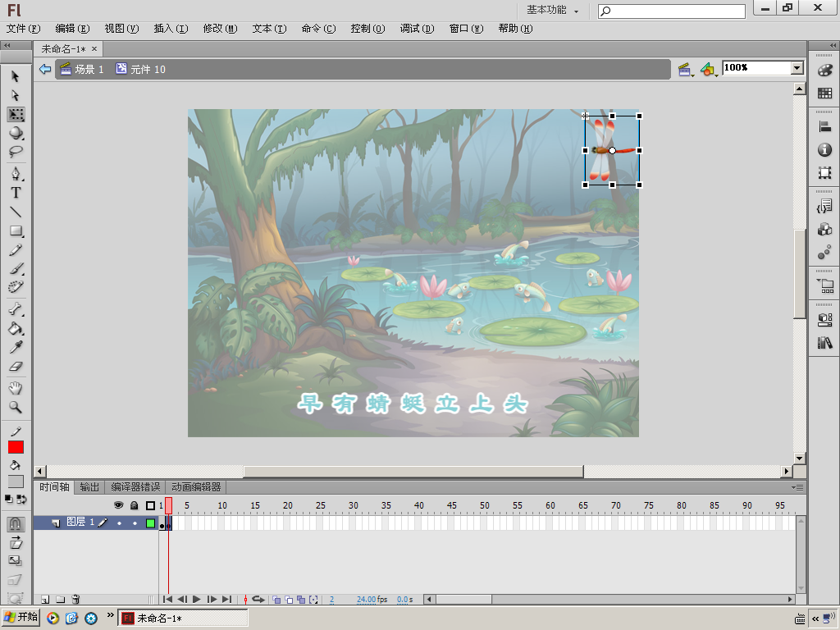840x630 pixels.
Task: Expand the 基本功能 workspace dropdown
Action: [x=553, y=11]
